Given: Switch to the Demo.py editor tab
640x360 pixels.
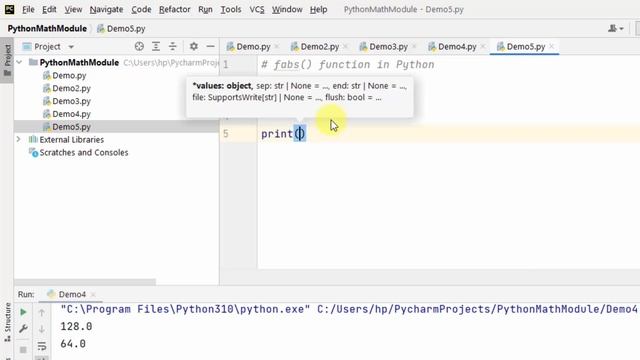Looking at the screenshot, I should click(253, 47).
